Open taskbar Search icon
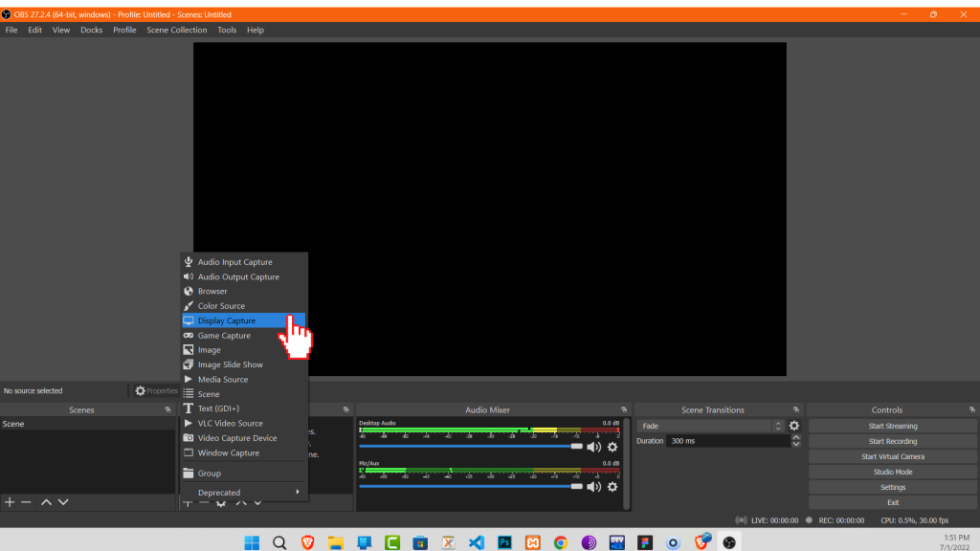This screenshot has height=551, width=980. coord(279,542)
